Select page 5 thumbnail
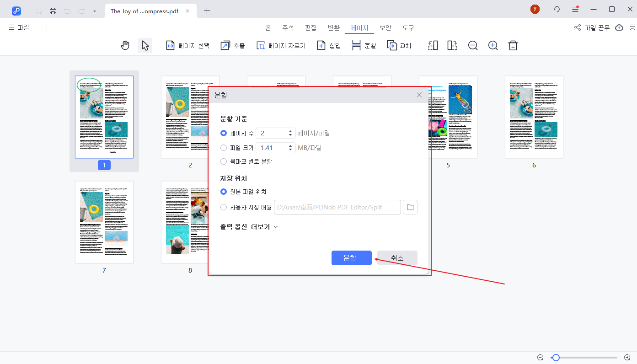This screenshot has width=637, height=364. 448,117
